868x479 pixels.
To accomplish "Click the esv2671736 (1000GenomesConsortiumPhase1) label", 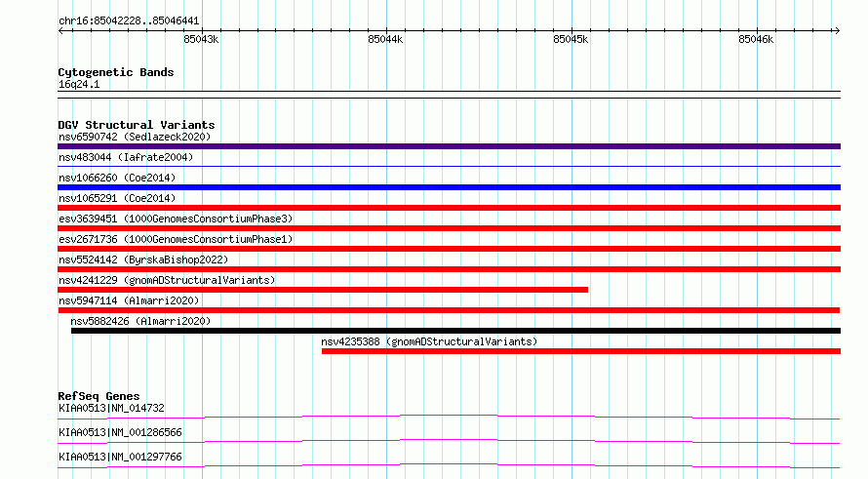I will [176, 239].
